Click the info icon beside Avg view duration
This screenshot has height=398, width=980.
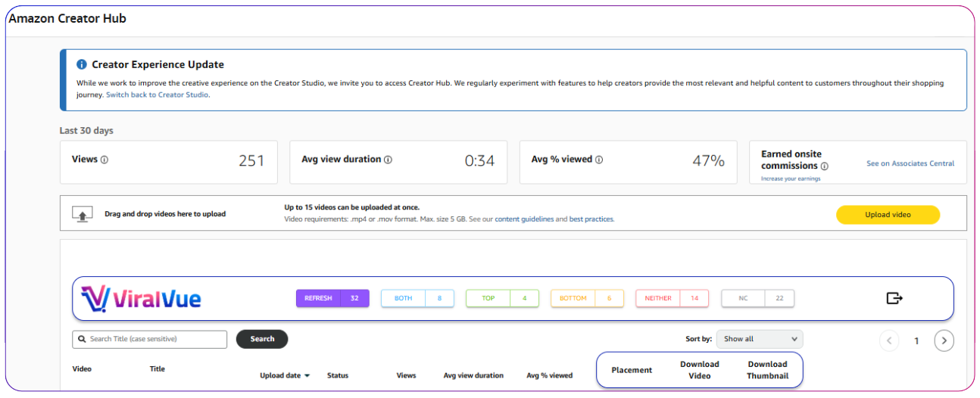[388, 160]
